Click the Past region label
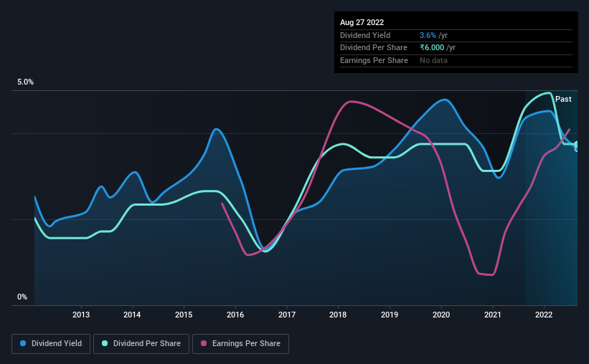 click(563, 99)
